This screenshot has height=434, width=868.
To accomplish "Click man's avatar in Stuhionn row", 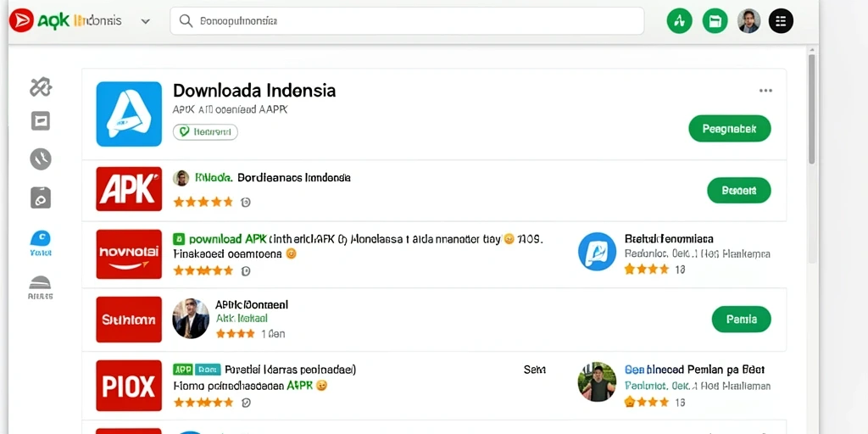I will coord(191,319).
